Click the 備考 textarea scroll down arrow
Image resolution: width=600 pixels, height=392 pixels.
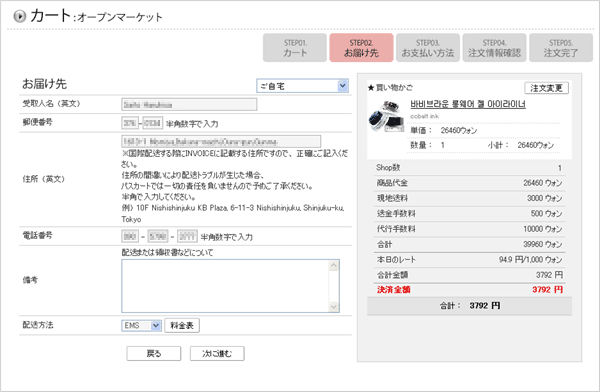[334, 307]
